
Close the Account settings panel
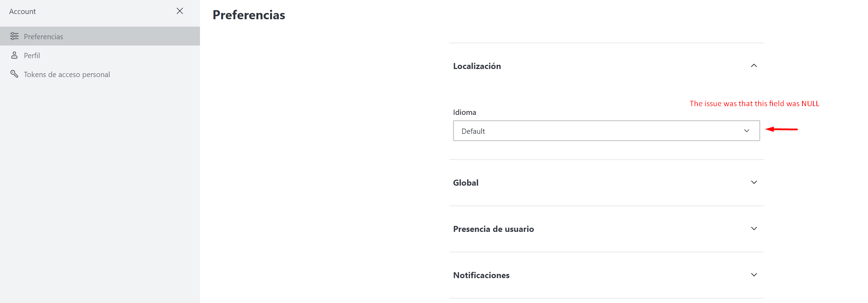180,11
